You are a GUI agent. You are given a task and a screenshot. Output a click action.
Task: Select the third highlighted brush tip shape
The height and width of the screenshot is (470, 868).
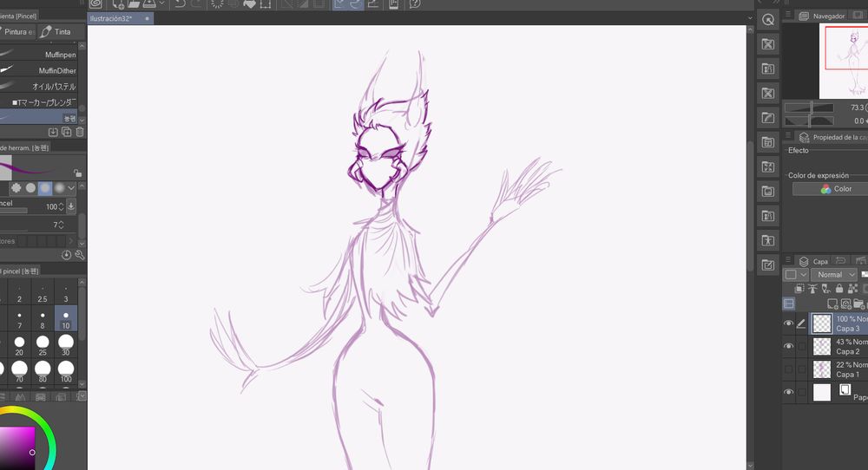[x=45, y=188]
